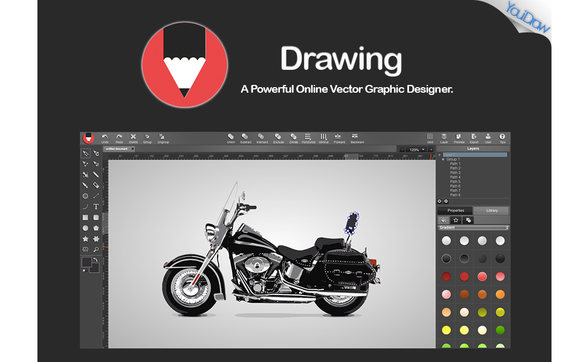Select the Arc curve tool

coord(85,207)
